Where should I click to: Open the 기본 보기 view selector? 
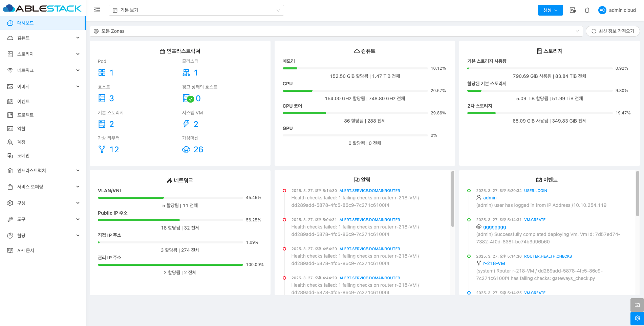196,10
